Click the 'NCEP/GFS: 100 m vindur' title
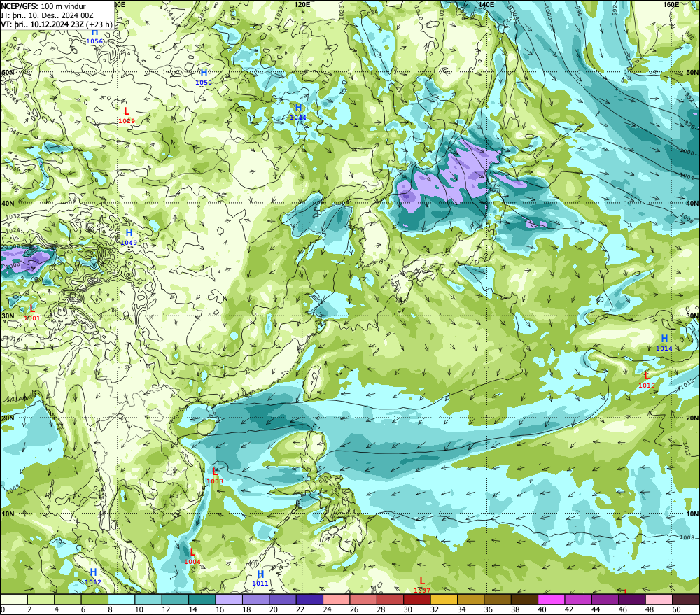Screen dimensions: 700x615 43,7
